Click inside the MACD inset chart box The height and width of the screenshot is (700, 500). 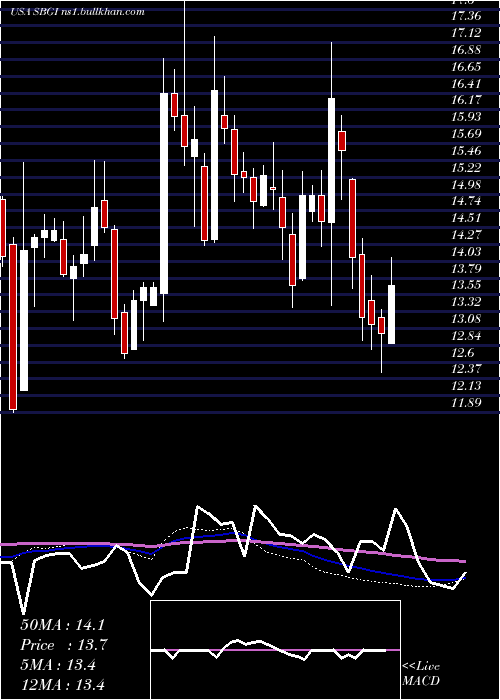coord(275,650)
